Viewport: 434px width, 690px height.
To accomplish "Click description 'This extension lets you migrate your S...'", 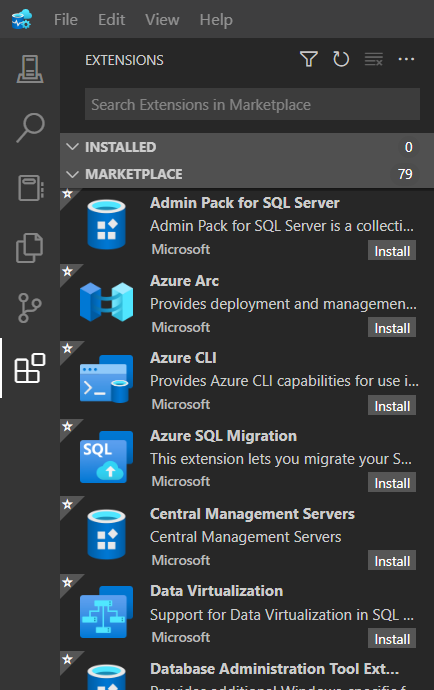I will coord(281,459).
